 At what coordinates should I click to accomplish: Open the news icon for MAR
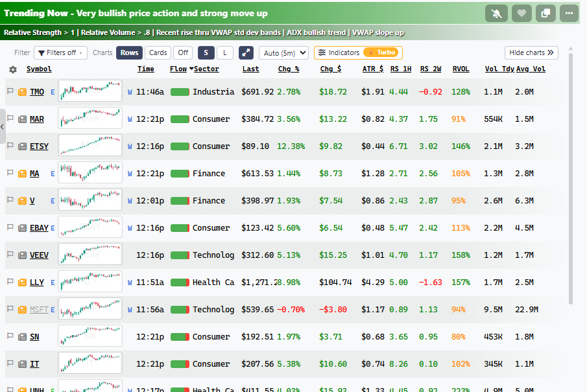pos(23,119)
